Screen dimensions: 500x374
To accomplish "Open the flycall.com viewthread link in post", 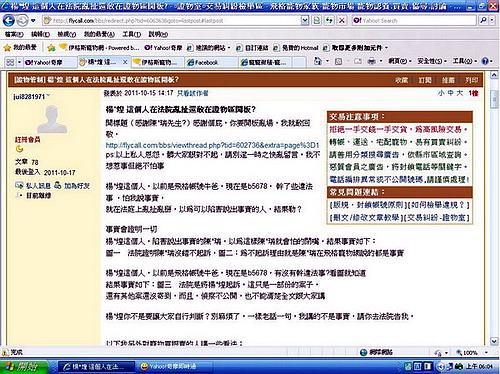I will coord(212,145).
